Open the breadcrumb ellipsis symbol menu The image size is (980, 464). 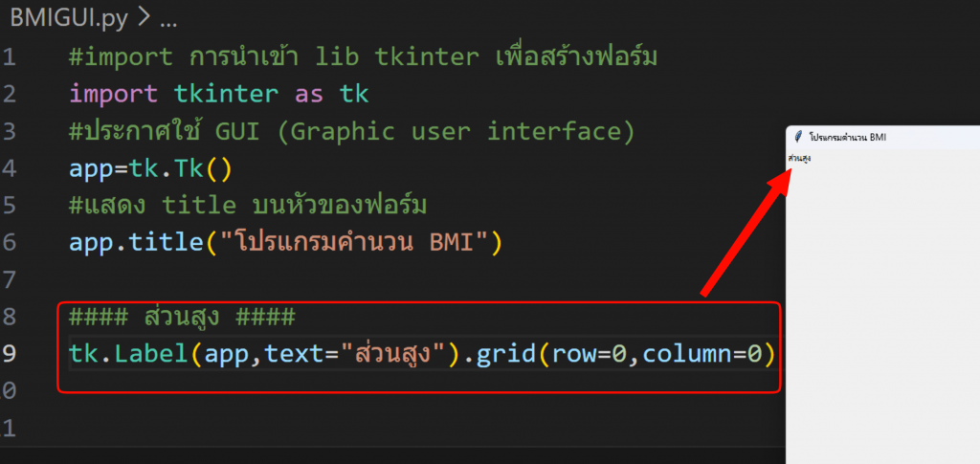tap(167, 18)
